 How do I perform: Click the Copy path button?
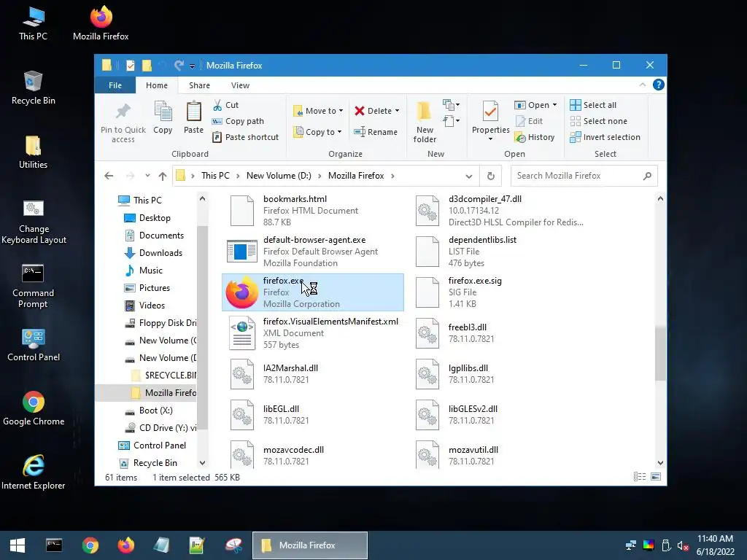[238, 122]
